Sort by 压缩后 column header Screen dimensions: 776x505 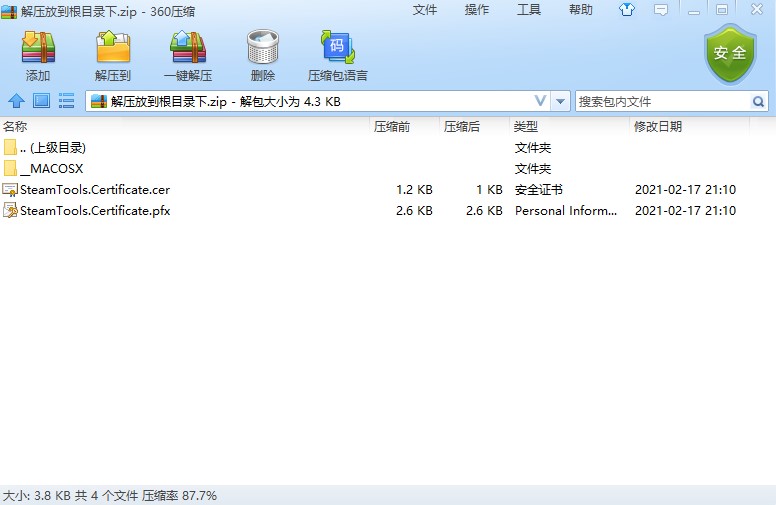(461, 127)
